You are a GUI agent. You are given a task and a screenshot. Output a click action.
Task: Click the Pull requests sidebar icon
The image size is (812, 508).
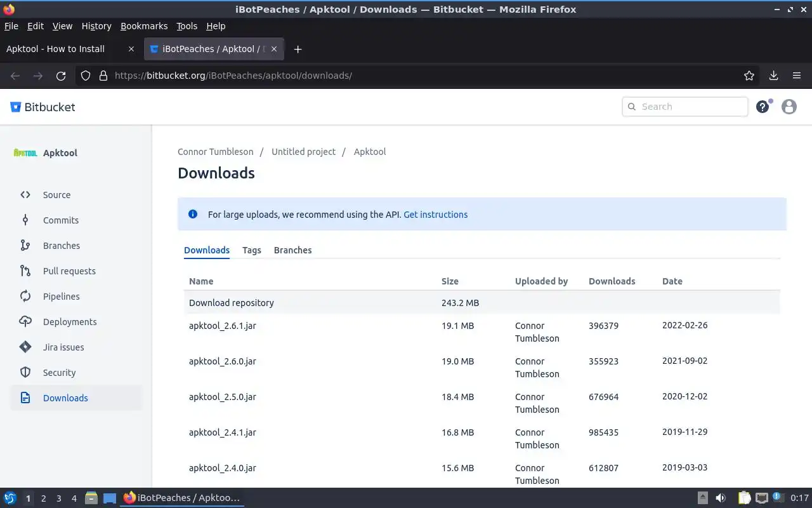point(25,271)
